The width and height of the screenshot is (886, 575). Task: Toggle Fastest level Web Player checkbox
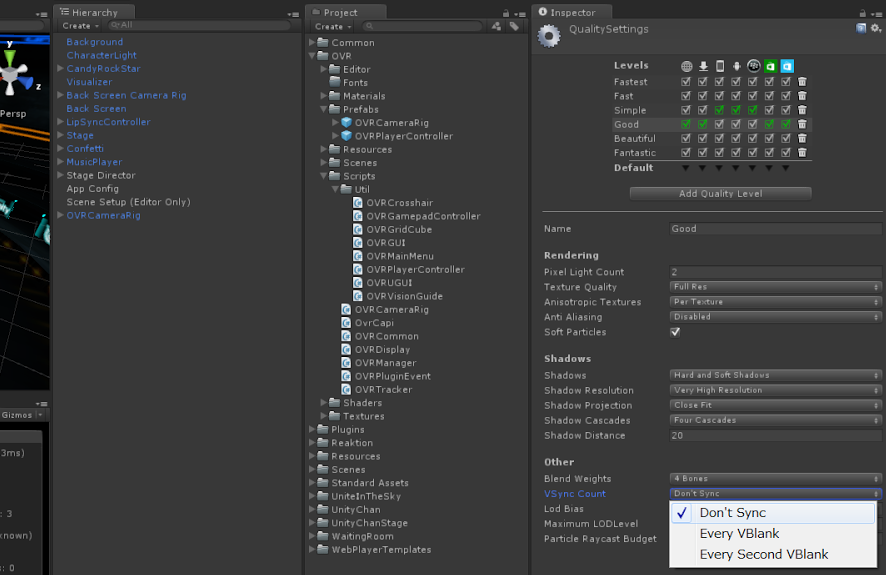tap(686, 82)
